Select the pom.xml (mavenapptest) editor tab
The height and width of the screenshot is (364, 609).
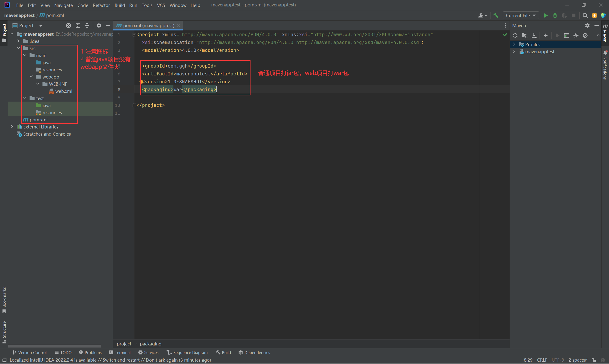[x=148, y=25]
